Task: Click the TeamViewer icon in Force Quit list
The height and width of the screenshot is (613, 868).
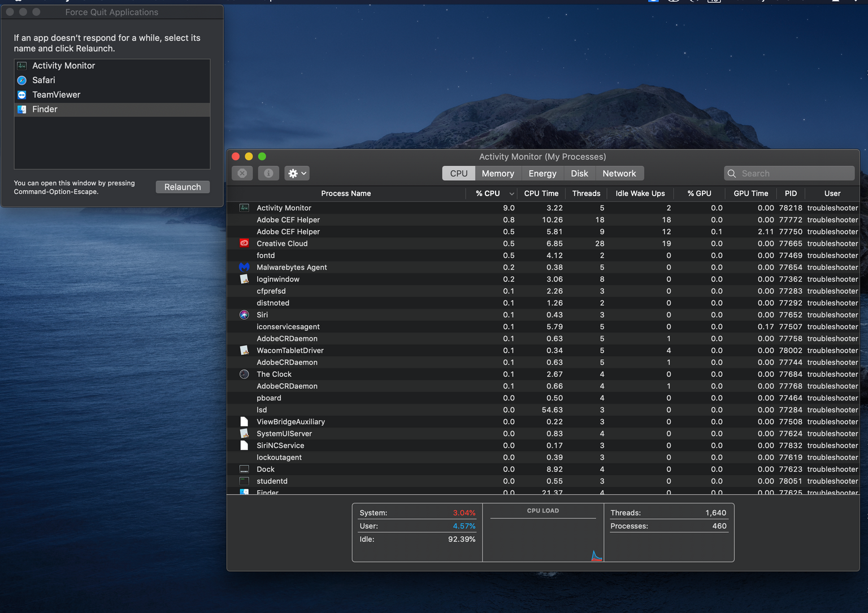Action: (x=21, y=94)
